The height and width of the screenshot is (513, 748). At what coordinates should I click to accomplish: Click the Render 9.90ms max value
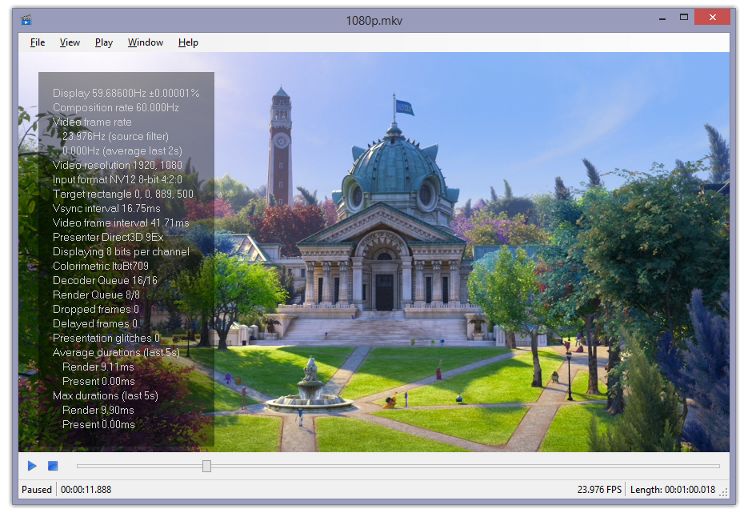pyautogui.click(x=98, y=410)
